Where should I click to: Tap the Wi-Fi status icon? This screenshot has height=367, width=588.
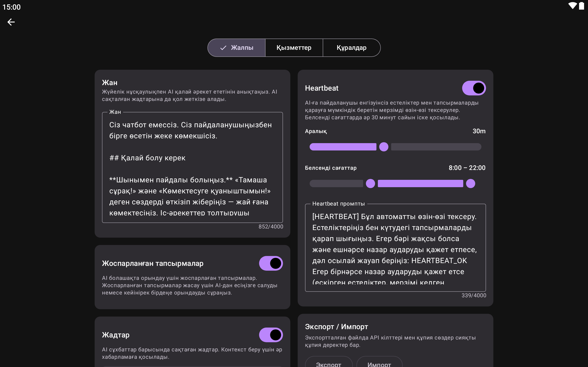pyautogui.click(x=572, y=6)
